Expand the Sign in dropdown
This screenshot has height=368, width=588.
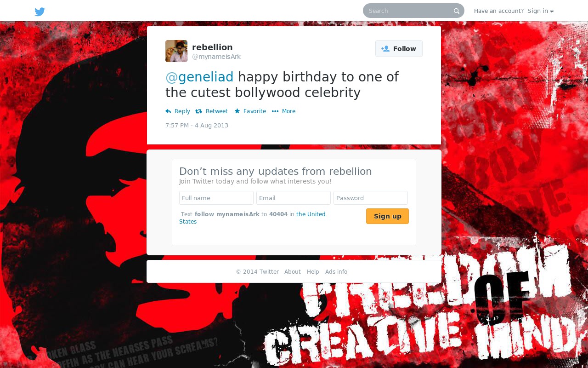[540, 11]
